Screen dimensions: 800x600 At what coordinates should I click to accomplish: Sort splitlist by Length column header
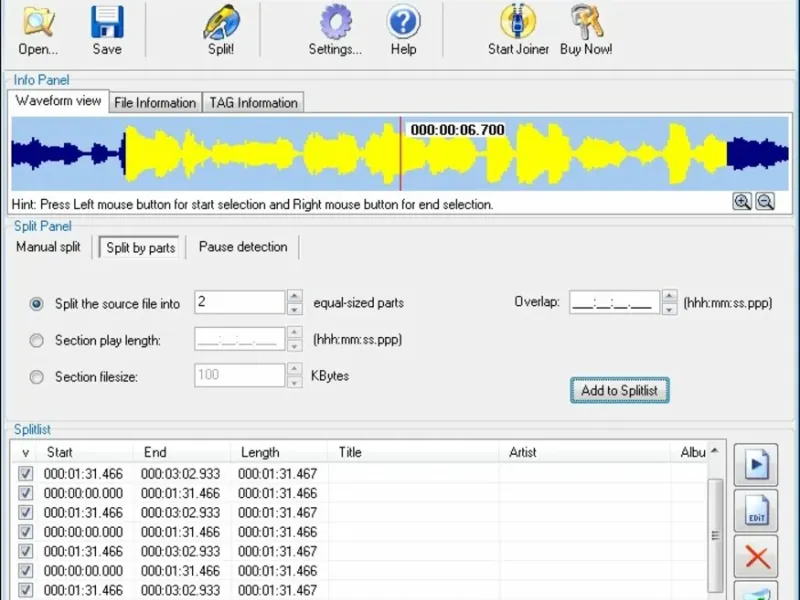coord(279,453)
